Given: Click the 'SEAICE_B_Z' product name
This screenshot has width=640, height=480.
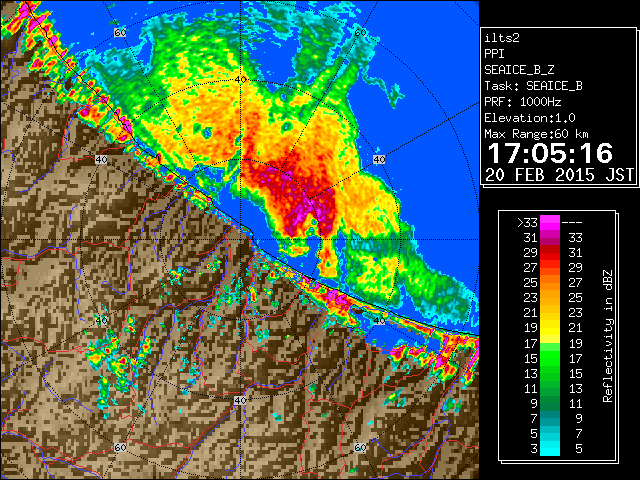Looking at the screenshot, I should coord(519,70).
